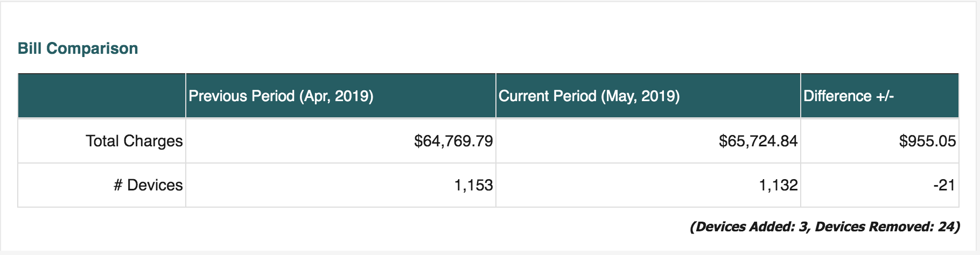Select the 1,132 current device count
This screenshot has width=980, height=255.
[x=778, y=185]
